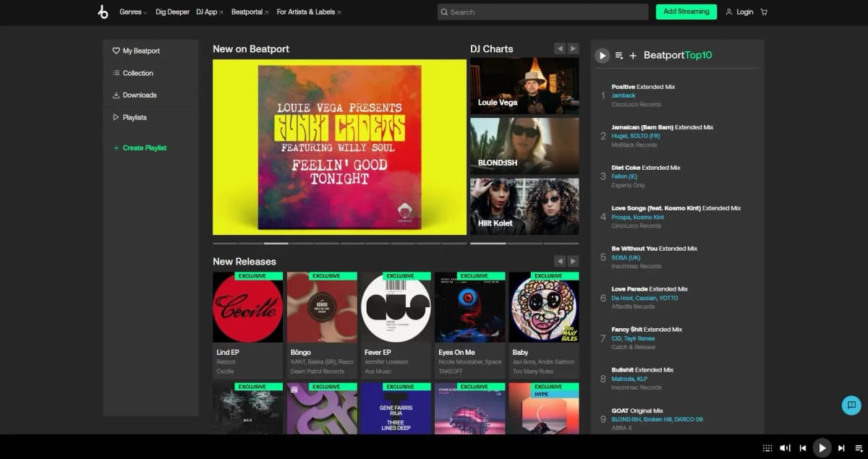Skip to next track in player
The height and width of the screenshot is (459, 868).
[841, 448]
